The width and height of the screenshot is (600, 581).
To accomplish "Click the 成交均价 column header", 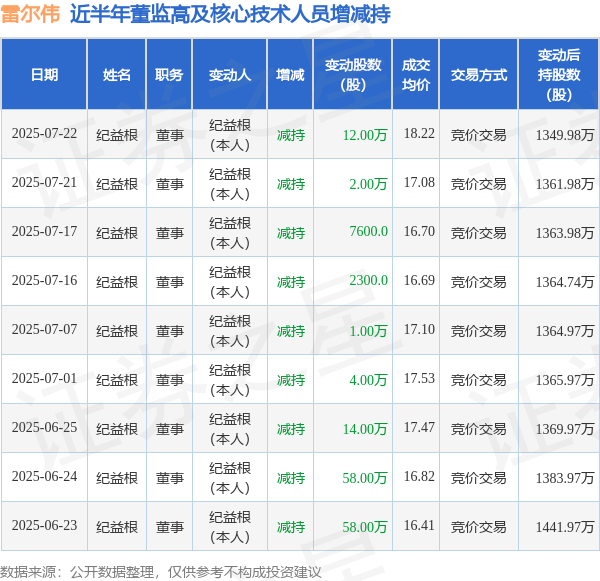I will (416, 75).
